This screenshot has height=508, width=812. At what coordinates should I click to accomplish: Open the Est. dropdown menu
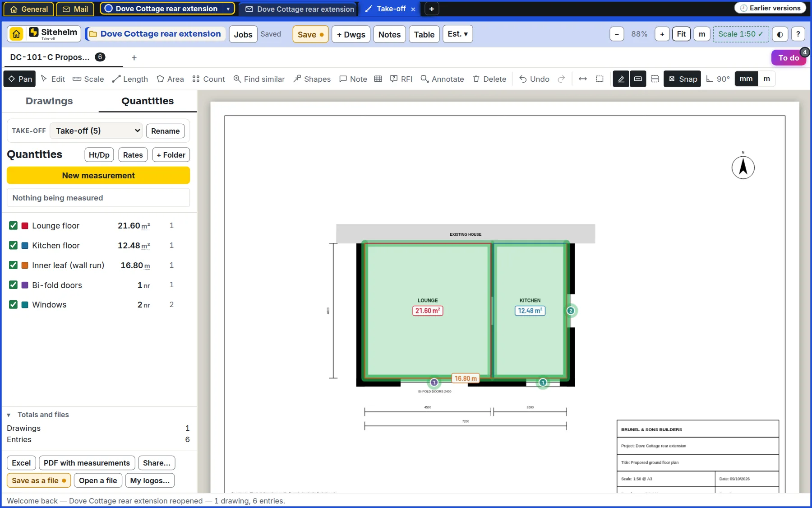457,34
